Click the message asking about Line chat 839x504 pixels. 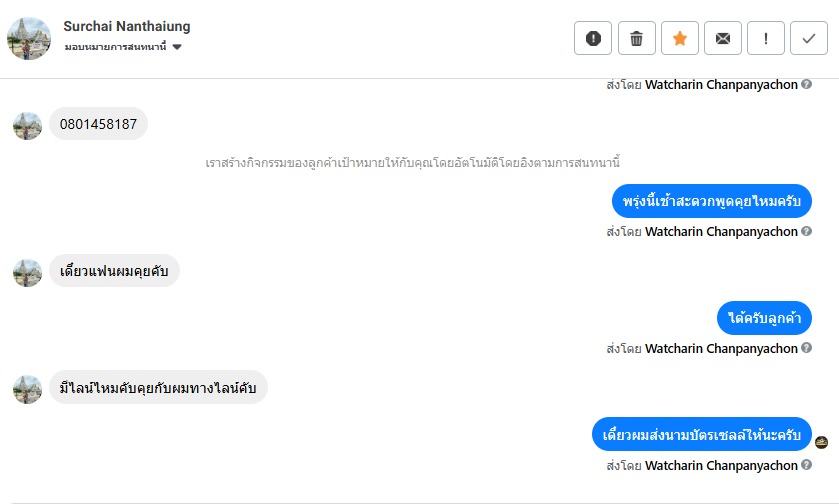(158, 388)
